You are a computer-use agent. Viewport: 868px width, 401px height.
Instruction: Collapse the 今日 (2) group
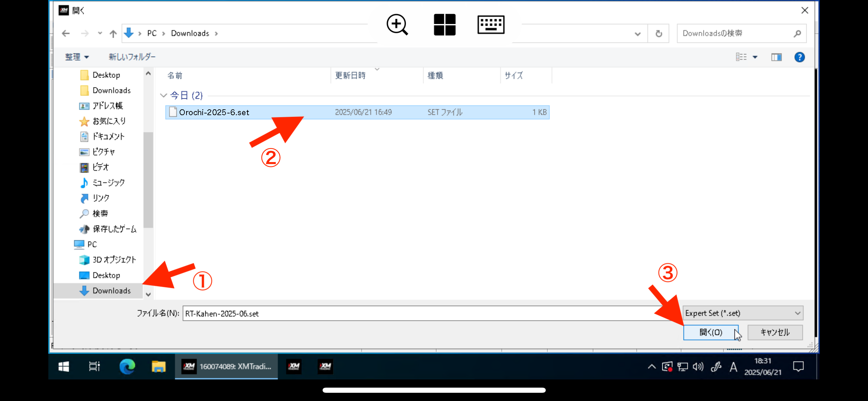click(x=164, y=95)
